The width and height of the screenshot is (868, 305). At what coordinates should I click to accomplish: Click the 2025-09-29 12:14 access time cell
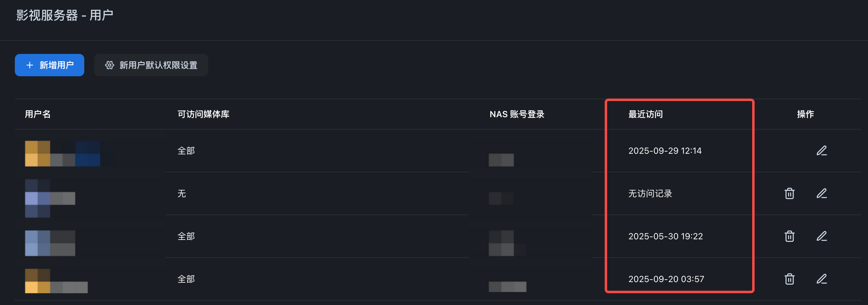pos(665,151)
